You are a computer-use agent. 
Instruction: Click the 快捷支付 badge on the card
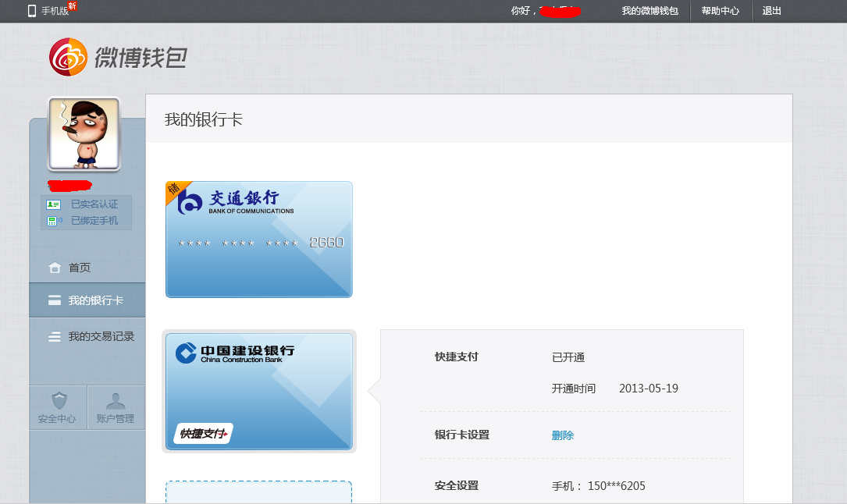[204, 432]
